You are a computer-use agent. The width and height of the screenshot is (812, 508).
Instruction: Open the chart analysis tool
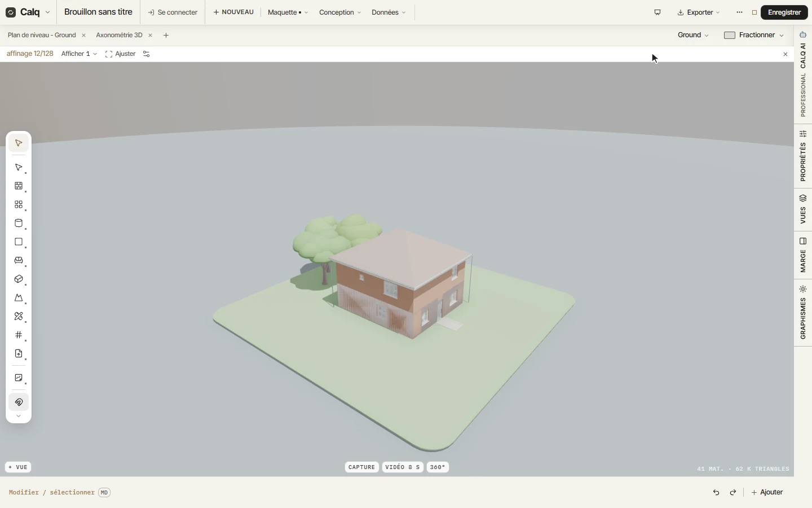click(19, 378)
